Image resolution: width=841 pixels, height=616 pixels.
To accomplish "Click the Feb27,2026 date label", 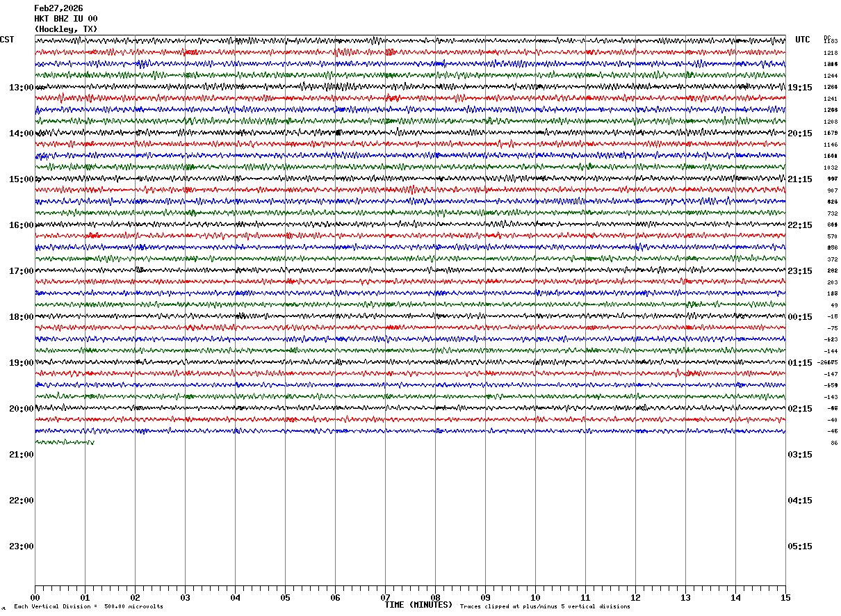I will click(58, 8).
